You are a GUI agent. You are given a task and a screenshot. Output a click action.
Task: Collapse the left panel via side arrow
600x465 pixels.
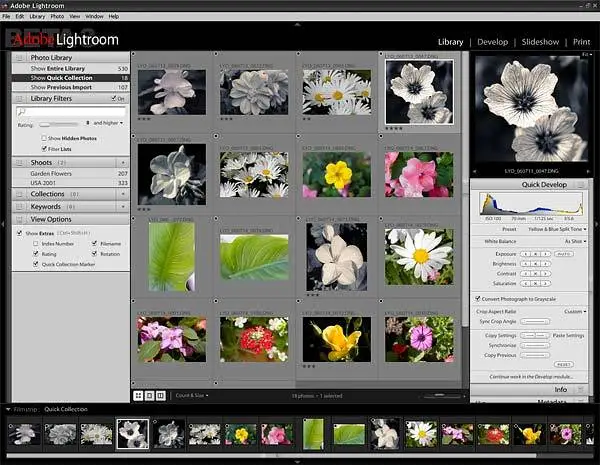click(3, 224)
